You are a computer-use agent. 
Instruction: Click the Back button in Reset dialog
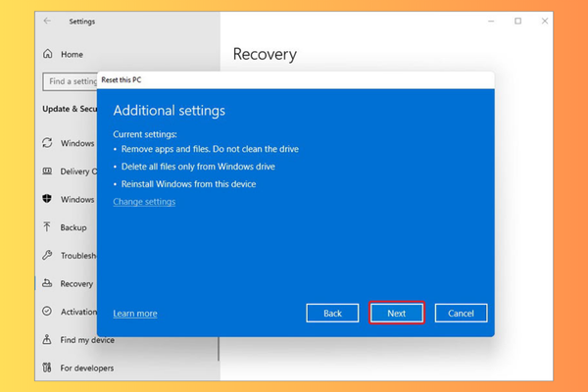click(332, 313)
